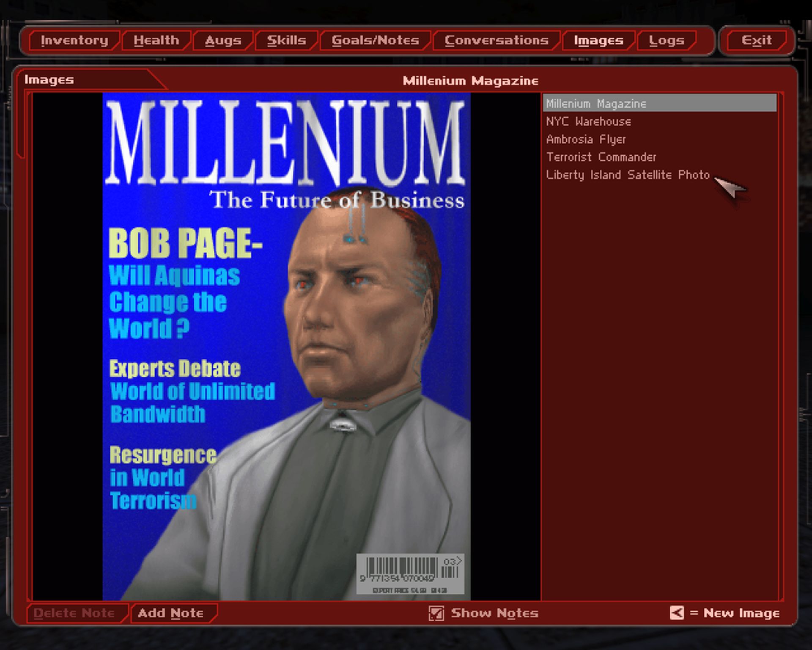
Task: Select Millenium Magazine in the list
Action: (596, 104)
